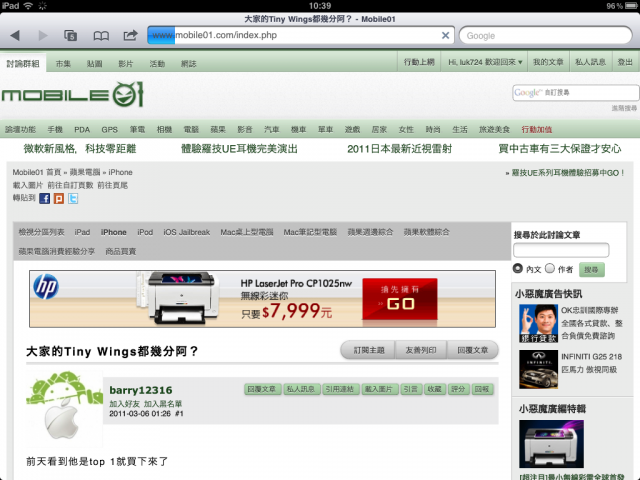Click 行動上網 in top bar

[x=419, y=62]
